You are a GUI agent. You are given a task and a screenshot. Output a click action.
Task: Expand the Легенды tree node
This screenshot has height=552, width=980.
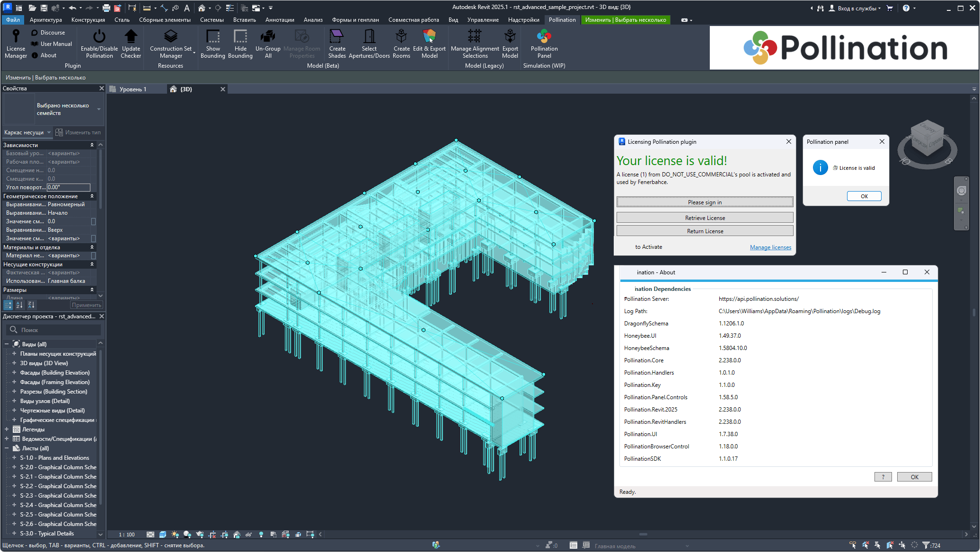coord(7,429)
